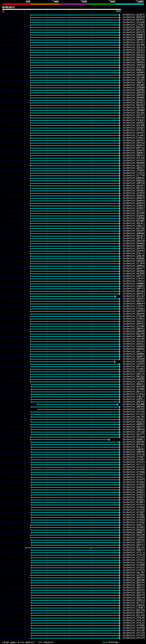Select the UniRef100_Q5UHI2 entry
Viewport: 146px width, 644px height.
[x=134, y=384]
